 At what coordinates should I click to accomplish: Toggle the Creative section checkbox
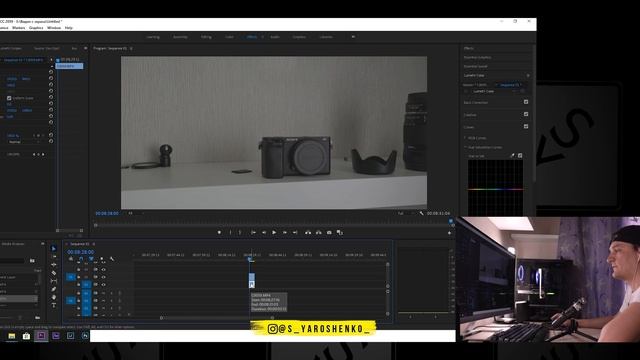(x=526, y=114)
